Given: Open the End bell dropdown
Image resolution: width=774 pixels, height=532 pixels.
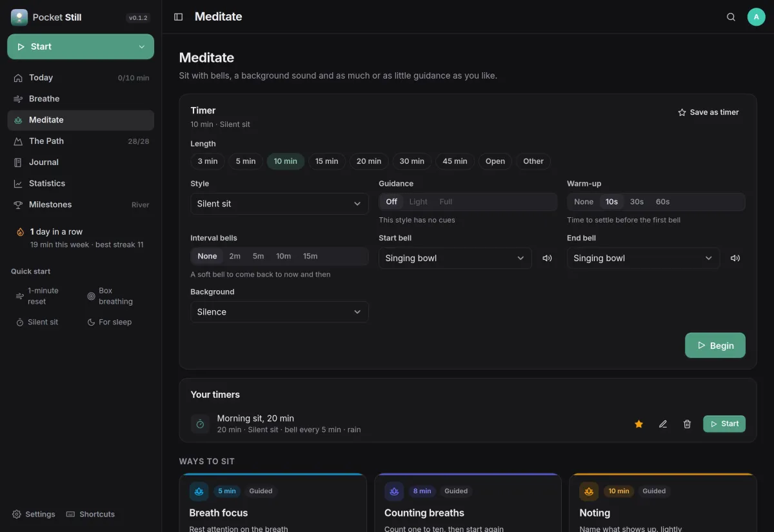Looking at the screenshot, I should click(644, 258).
